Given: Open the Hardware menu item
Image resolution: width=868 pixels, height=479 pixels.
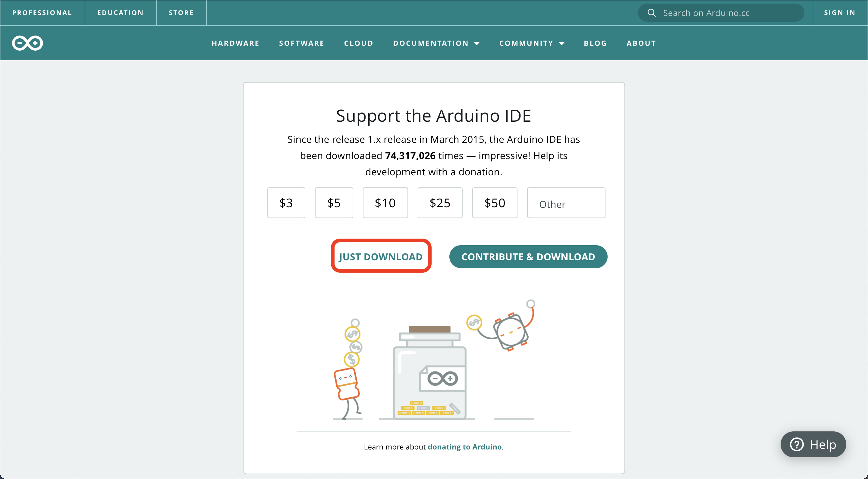Looking at the screenshot, I should tap(235, 43).
